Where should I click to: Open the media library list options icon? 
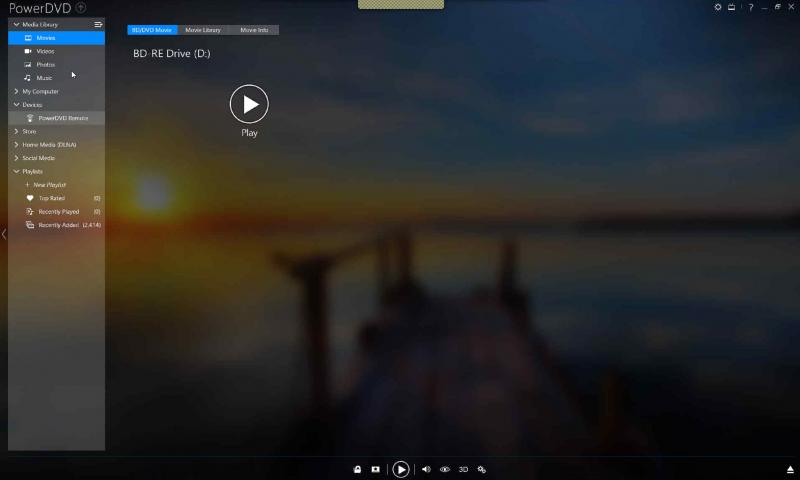(98, 24)
